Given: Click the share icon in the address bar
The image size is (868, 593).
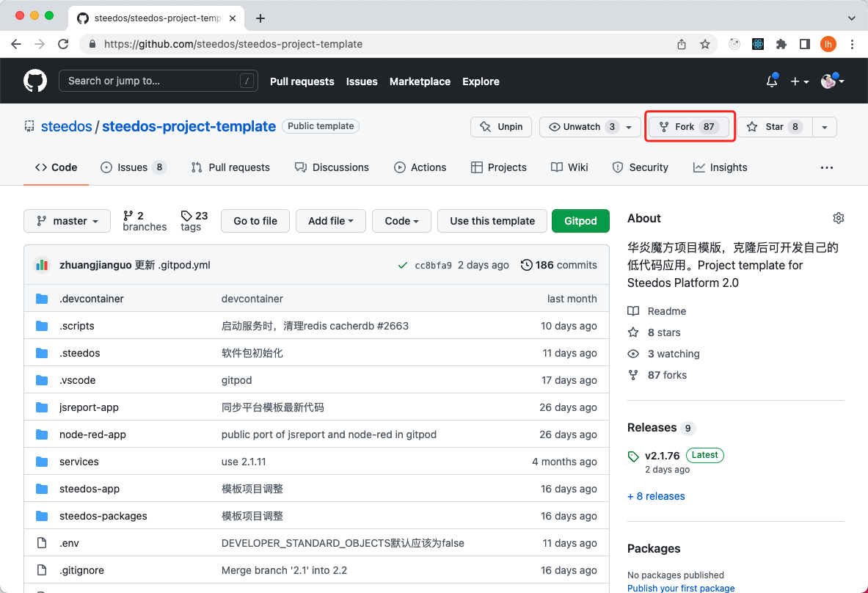Looking at the screenshot, I should pos(682,44).
